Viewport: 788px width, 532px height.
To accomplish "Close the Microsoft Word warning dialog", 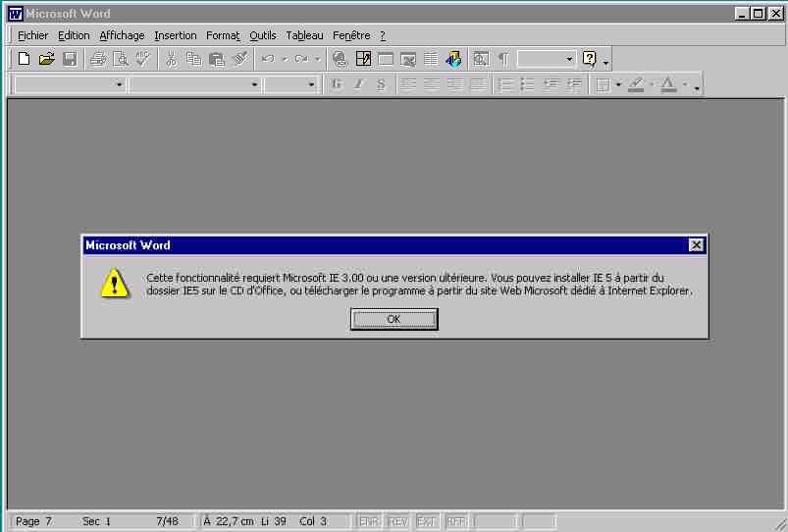I will click(696, 244).
